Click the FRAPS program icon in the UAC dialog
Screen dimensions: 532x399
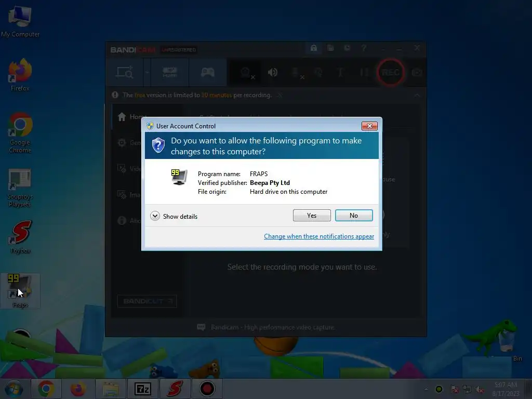click(179, 177)
